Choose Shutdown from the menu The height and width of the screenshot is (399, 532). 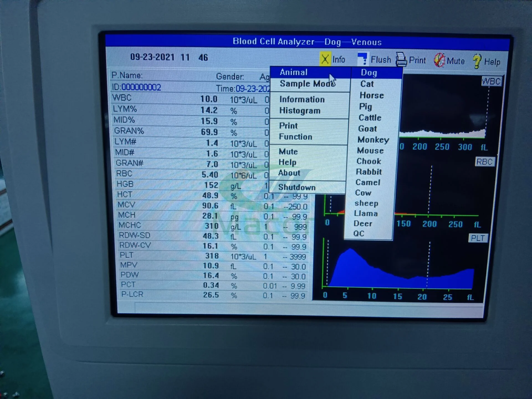pyautogui.click(x=297, y=188)
